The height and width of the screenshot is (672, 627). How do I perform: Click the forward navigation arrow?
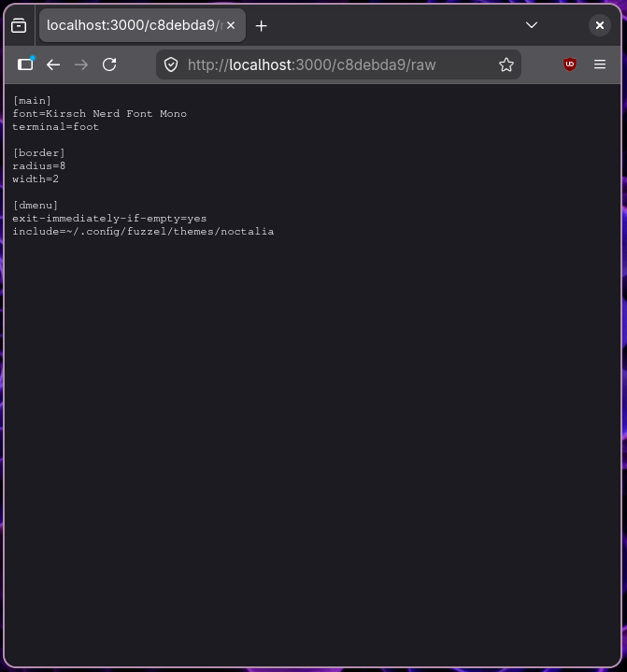click(81, 64)
